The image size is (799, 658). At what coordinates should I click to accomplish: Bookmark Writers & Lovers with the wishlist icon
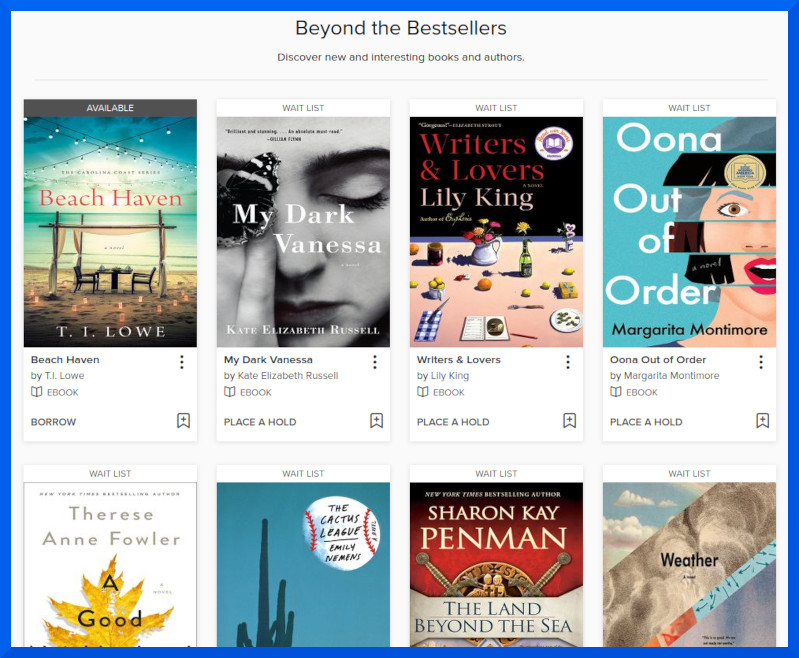570,420
